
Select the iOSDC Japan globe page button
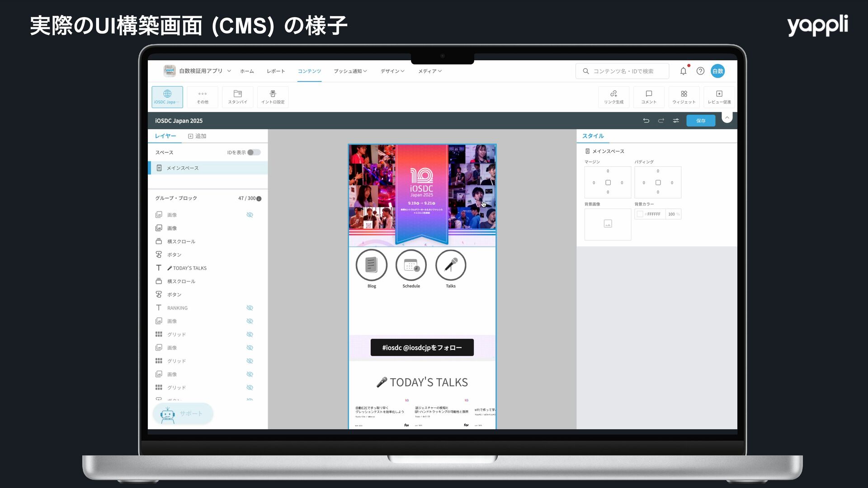[167, 97]
